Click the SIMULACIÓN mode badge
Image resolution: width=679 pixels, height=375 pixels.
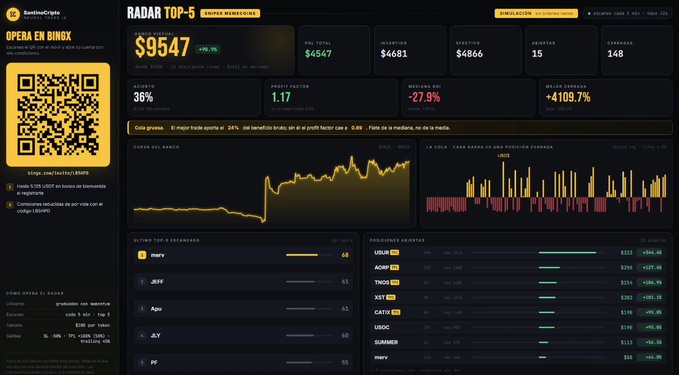tap(536, 13)
